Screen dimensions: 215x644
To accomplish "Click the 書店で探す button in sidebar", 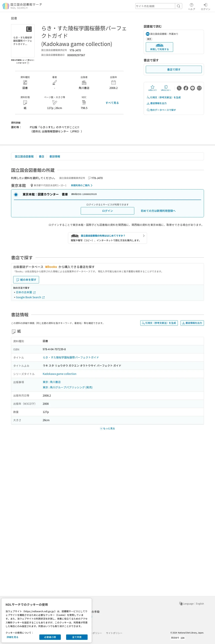I will click(174, 70).
